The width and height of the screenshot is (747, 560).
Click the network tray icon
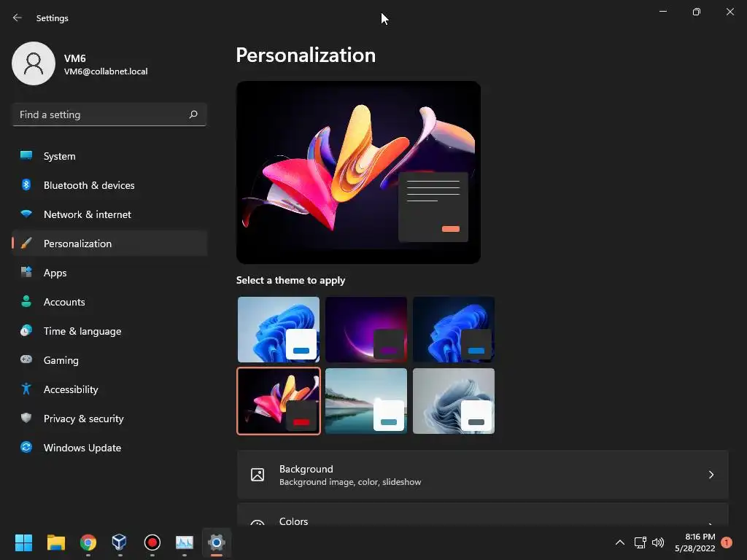(x=640, y=542)
